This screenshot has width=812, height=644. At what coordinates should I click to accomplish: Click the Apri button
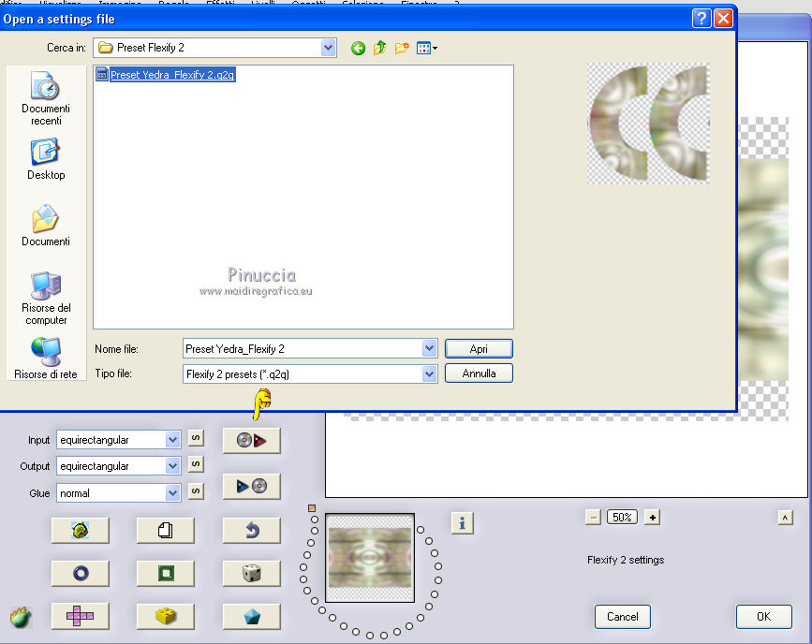click(479, 349)
